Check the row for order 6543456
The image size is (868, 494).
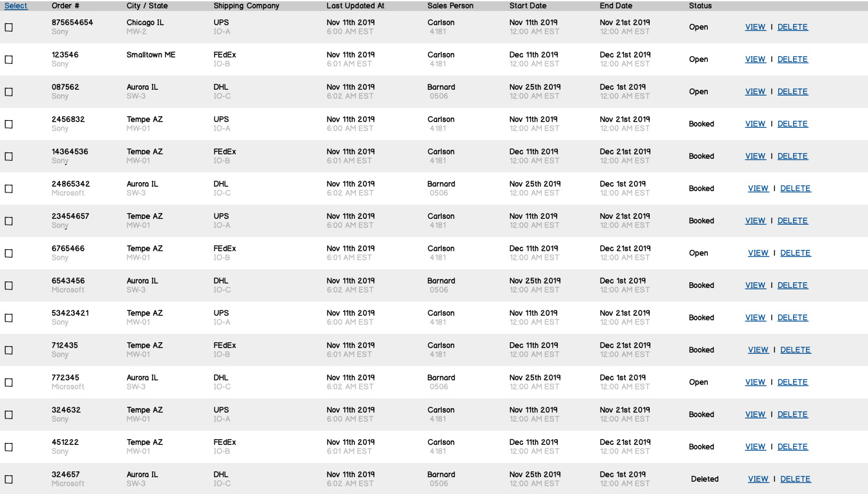tap(9, 285)
